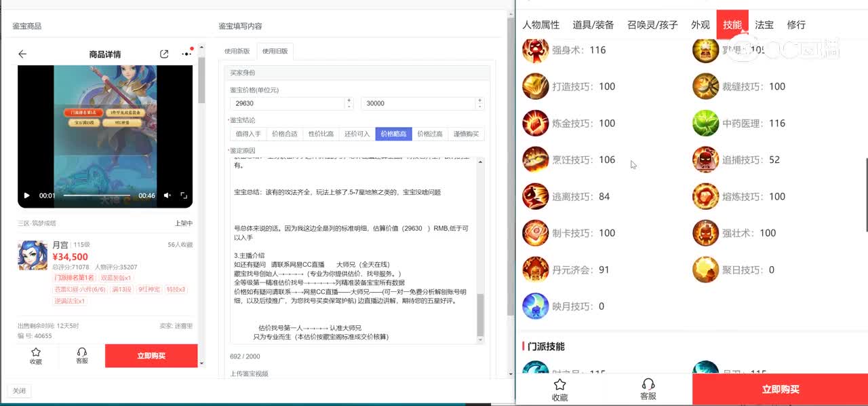868x406 pixels.
Task: Click the share icon beside 商品详情
Action: click(164, 54)
